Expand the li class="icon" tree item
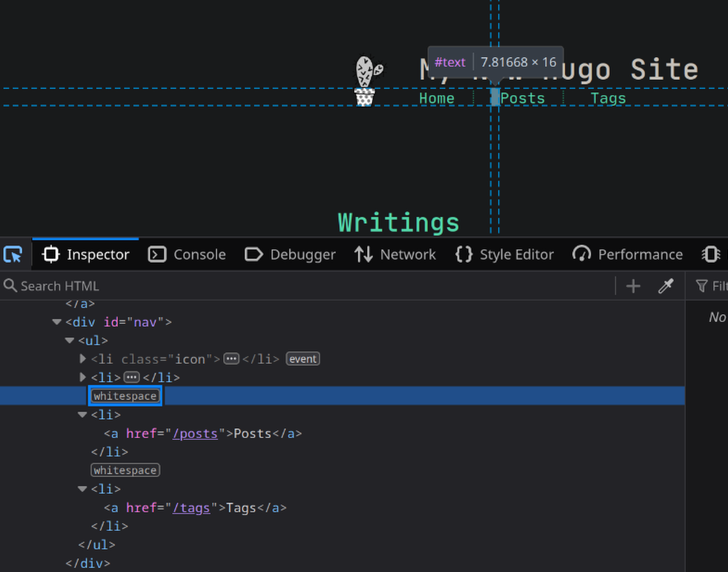 point(82,359)
